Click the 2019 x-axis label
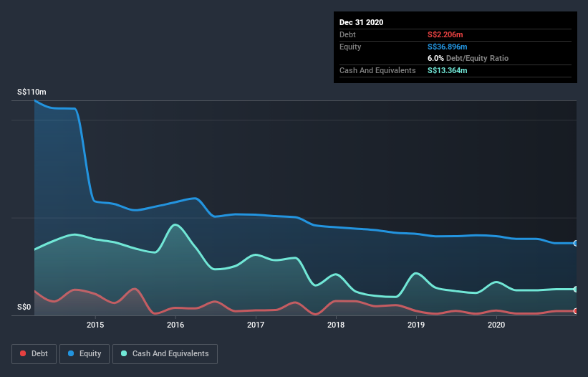588x377 pixels. pyautogui.click(x=416, y=325)
